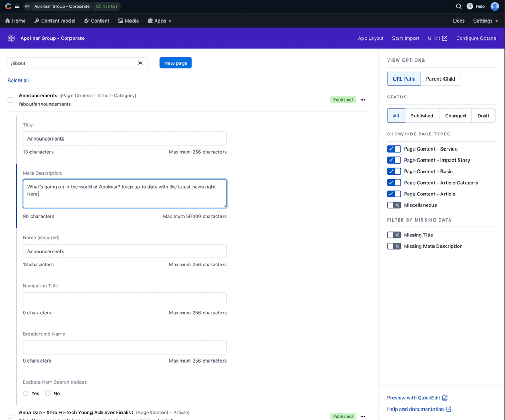The width and height of the screenshot is (505, 420).
Task: Tick the Announcements row checkbox
Action: click(11, 100)
